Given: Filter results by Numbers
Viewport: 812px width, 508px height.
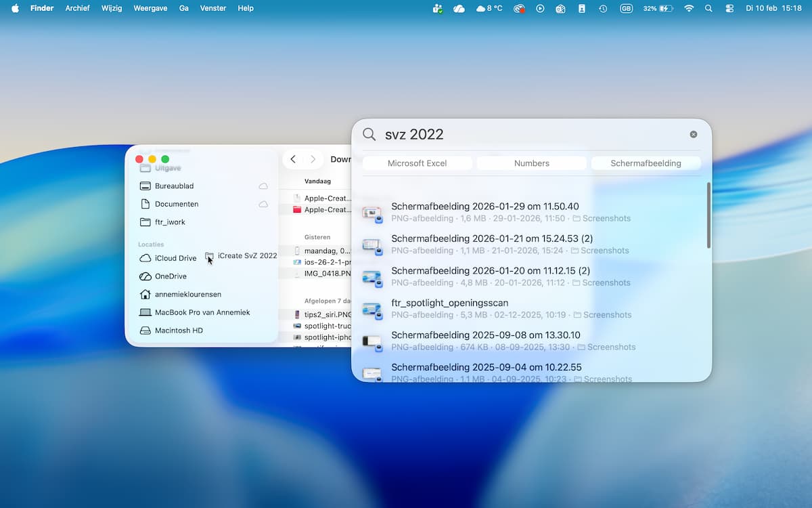Looking at the screenshot, I should point(532,163).
